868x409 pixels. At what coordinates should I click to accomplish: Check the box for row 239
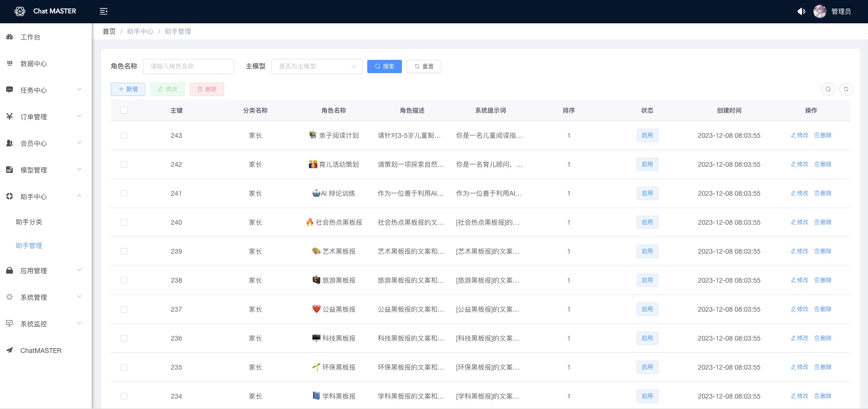click(124, 251)
